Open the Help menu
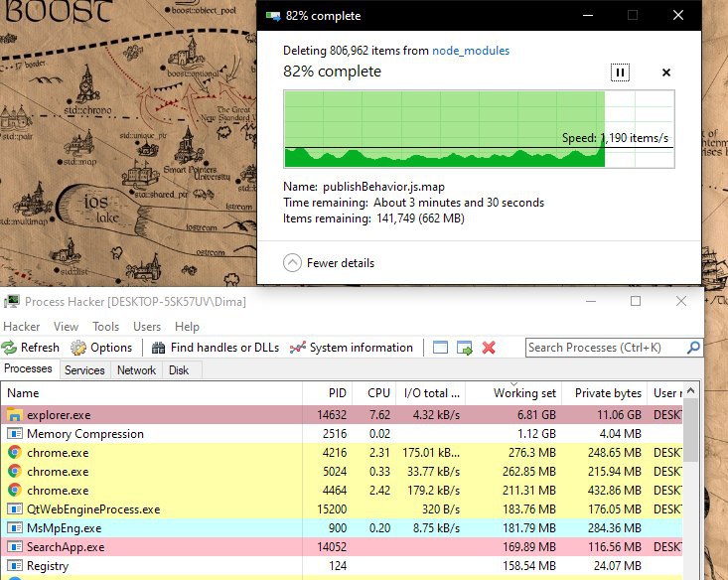This screenshot has height=580, width=728. (187, 327)
